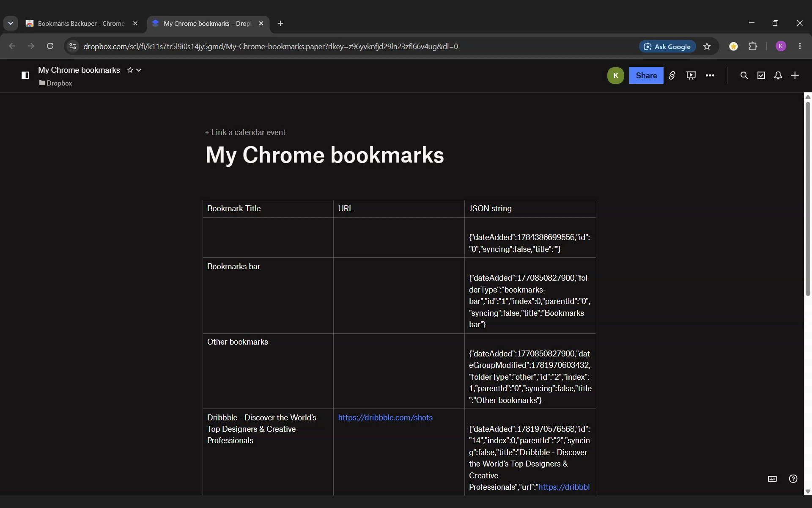The width and height of the screenshot is (812, 508).
Task: Open the keyboard shortcuts icon
Action: point(772,479)
